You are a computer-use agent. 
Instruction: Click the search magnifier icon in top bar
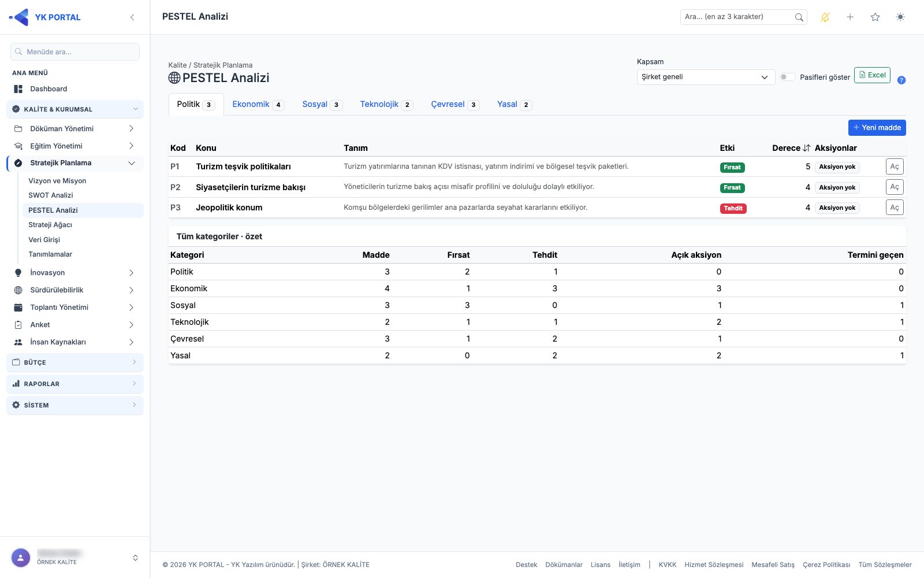799,17
